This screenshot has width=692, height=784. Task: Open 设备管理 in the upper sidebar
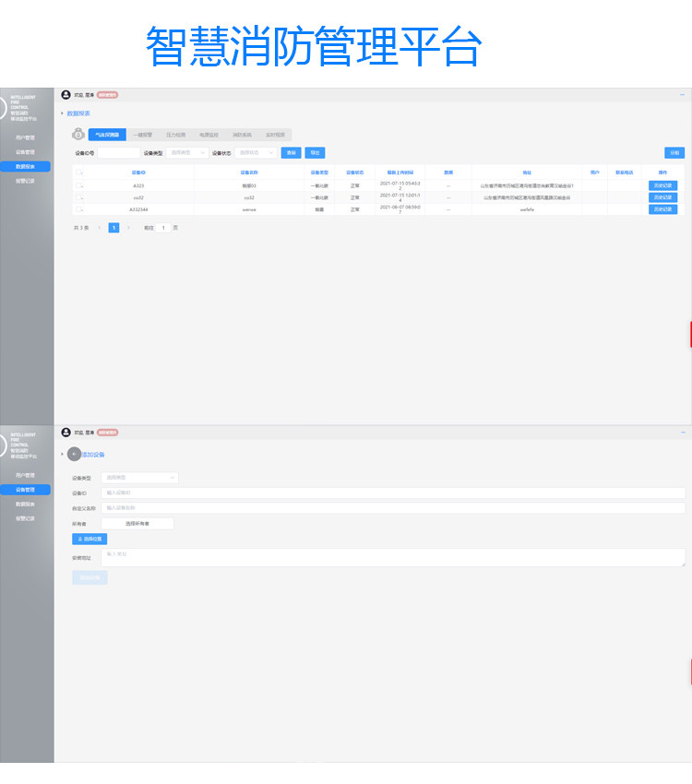coord(25,152)
